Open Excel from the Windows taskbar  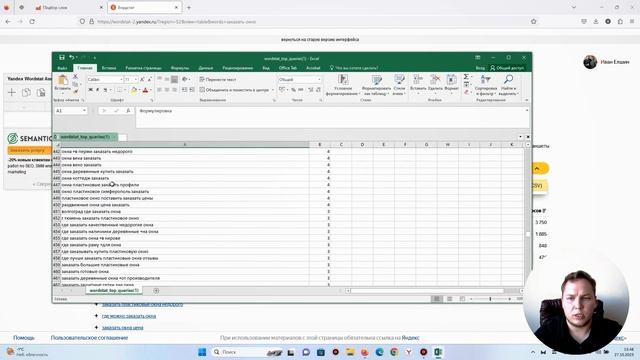click(438, 352)
